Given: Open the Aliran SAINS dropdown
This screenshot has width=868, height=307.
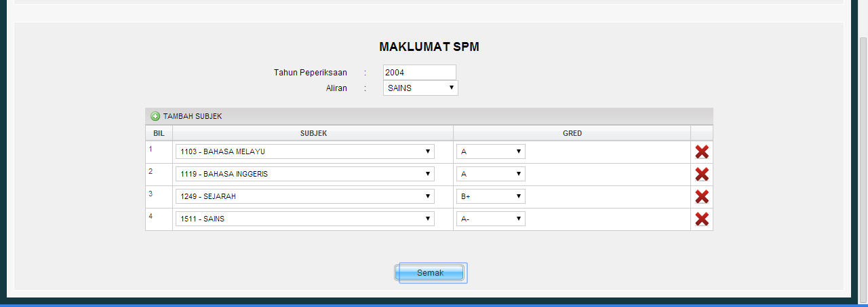Looking at the screenshot, I should tap(420, 88).
